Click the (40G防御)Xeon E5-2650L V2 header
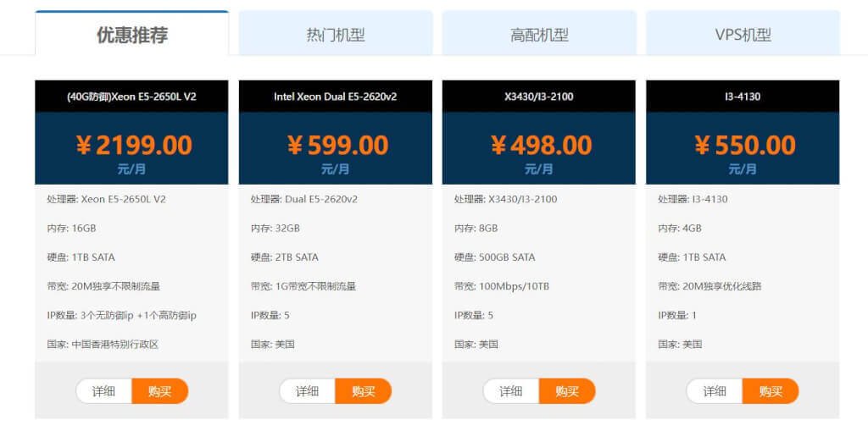868x442 pixels. click(131, 97)
